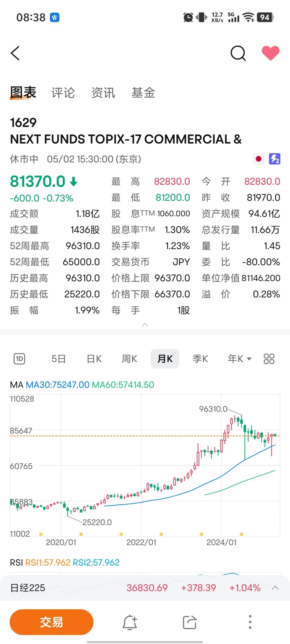The width and height of the screenshot is (290, 644).
Task: Tap the 成交量 value 1436股
Action: pos(85,230)
